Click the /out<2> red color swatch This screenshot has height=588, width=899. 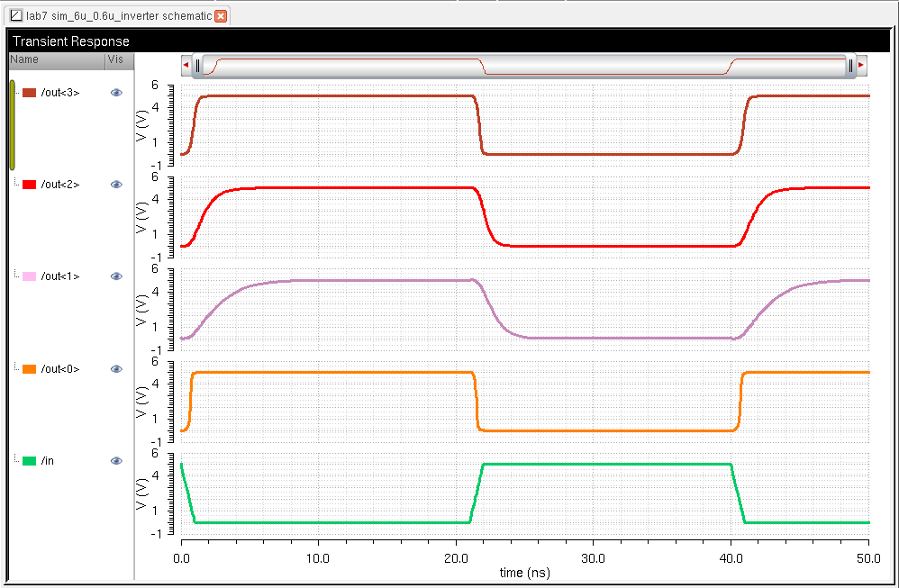point(29,185)
